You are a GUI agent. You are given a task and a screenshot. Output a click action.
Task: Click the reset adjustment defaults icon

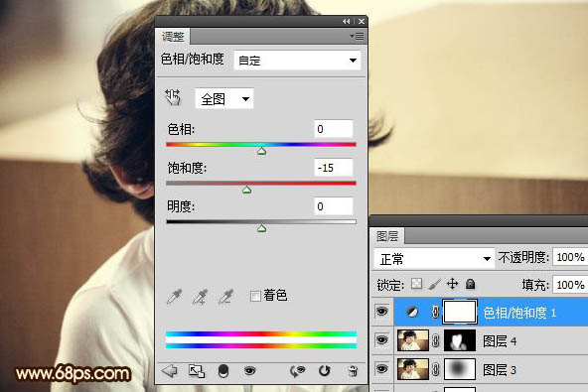click(324, 370)
